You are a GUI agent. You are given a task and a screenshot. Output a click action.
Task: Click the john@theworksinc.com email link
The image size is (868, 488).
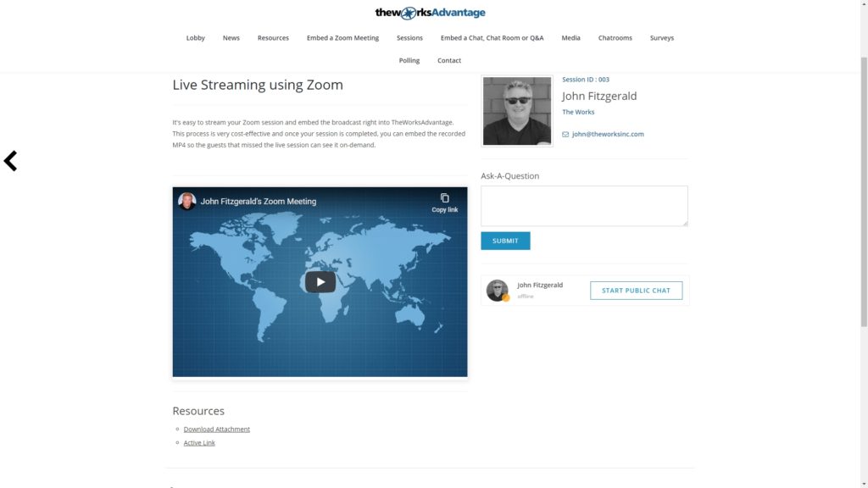click(608, 134)
